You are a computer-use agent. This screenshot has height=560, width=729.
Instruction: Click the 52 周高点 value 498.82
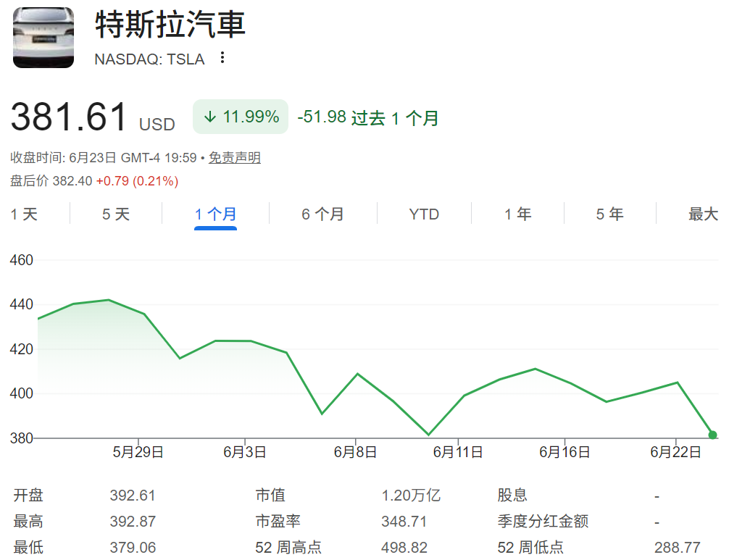404,548
